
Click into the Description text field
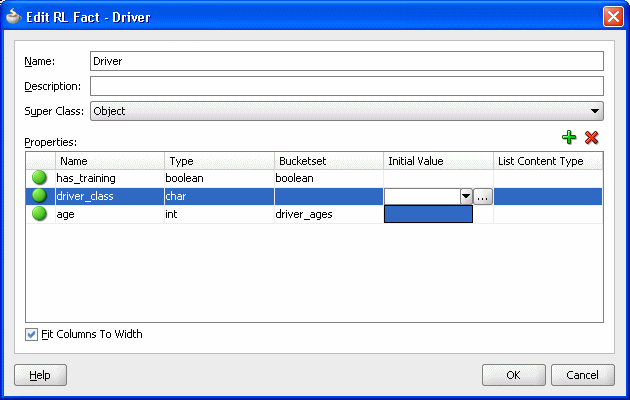click(347, 86)
